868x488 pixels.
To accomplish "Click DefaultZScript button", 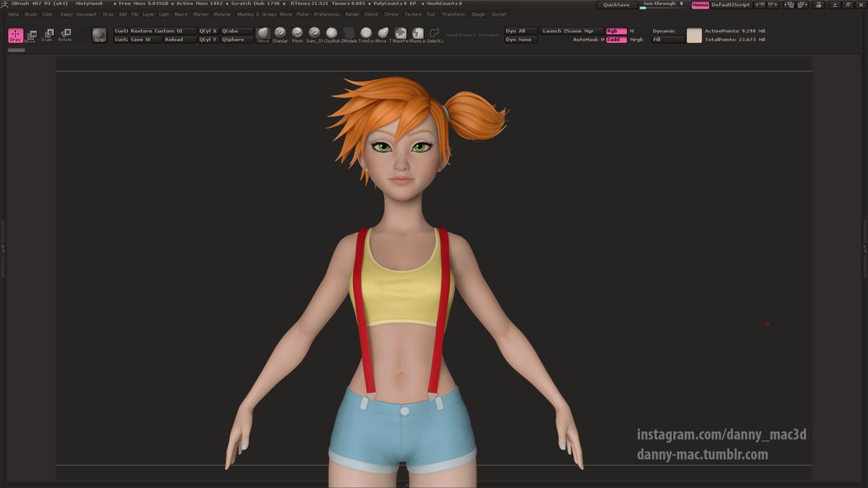I will 731,5.
